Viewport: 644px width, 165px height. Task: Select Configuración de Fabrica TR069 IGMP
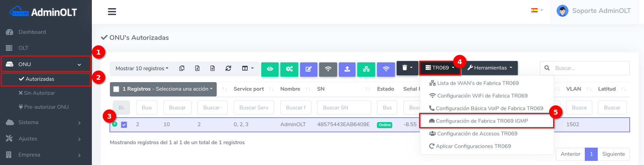(x=482, y=121)
